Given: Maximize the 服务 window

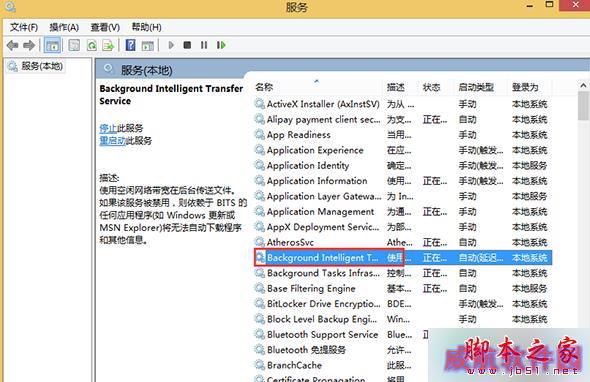Looking at the screenshot, I should pyautogui.click(x=549, y=5).
